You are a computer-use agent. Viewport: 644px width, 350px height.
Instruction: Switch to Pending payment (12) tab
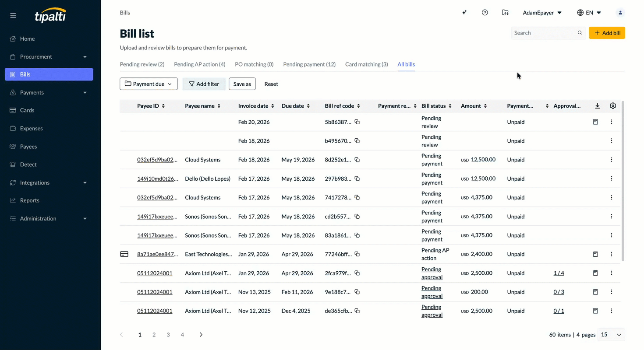click(309, 64)
